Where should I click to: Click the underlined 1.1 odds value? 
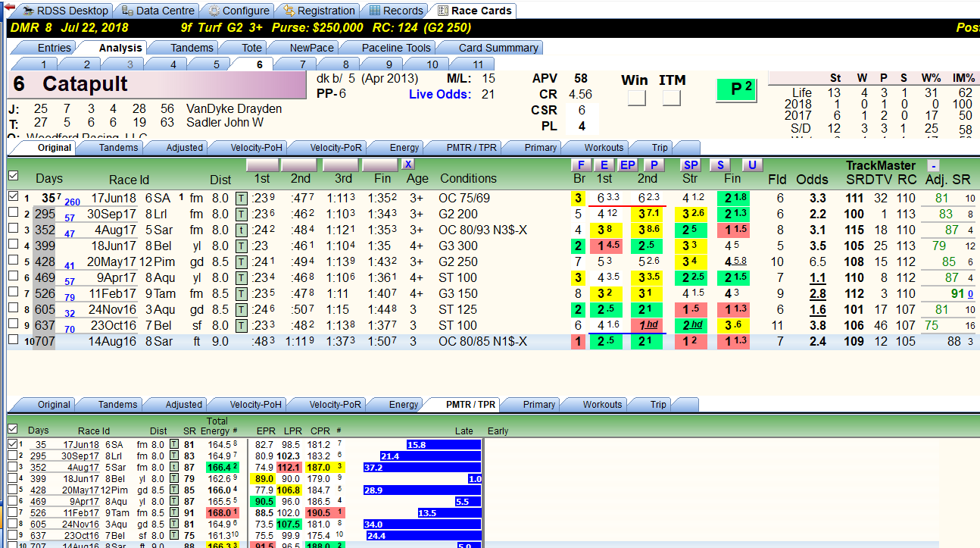tap(817, 278)
